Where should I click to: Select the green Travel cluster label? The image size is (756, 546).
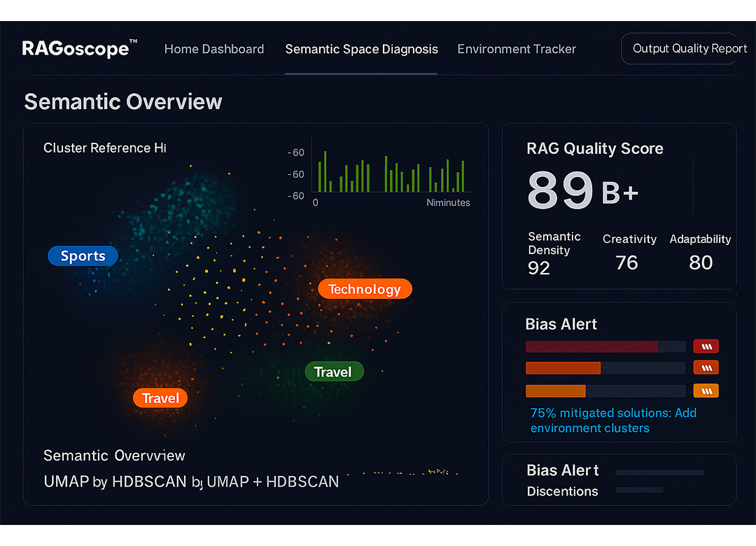pyautogui.click(x=334, y=372)
